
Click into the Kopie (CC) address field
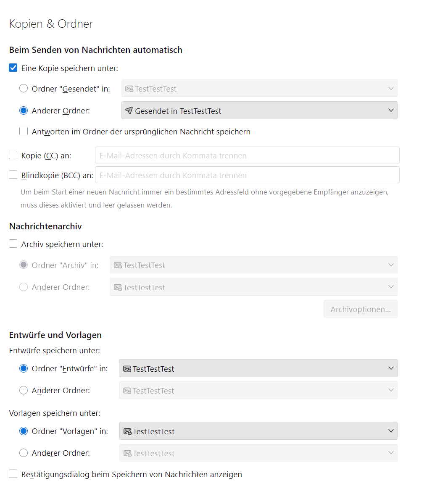[x=247, y=155]
